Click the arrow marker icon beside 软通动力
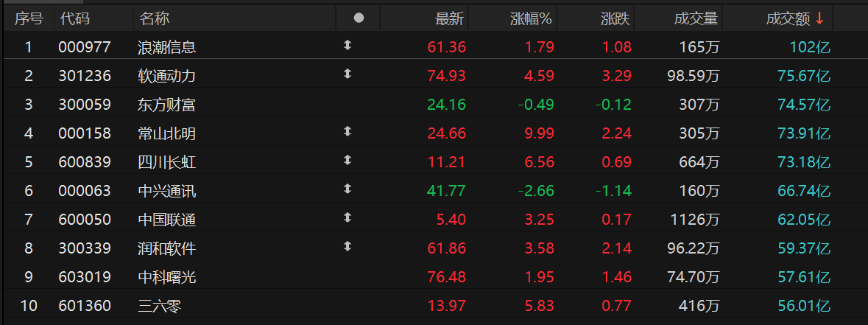This screenshot has height=325, width=868. click(x=347, y=73)
